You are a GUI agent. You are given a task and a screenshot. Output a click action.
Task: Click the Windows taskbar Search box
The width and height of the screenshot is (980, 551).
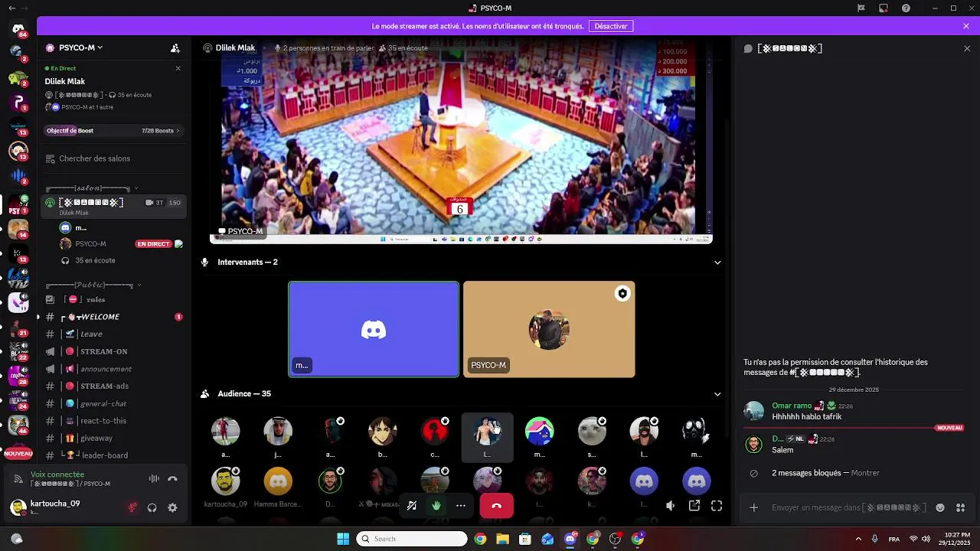[412, 539]
